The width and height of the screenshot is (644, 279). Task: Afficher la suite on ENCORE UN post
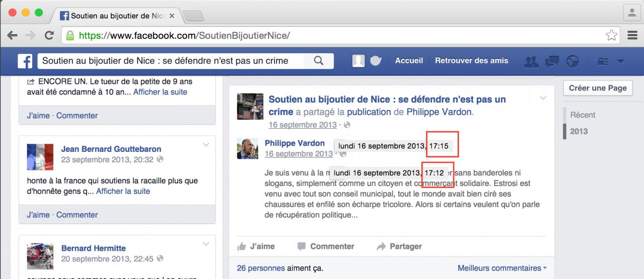160,92
